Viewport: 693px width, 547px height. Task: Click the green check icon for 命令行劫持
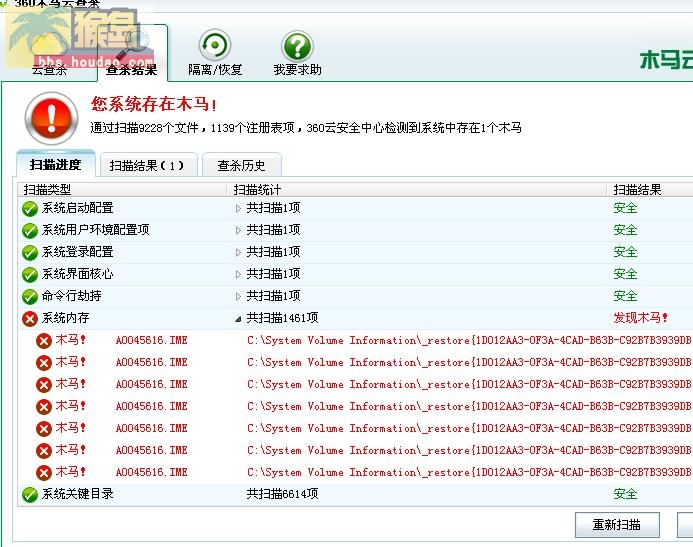coord(30,296)
